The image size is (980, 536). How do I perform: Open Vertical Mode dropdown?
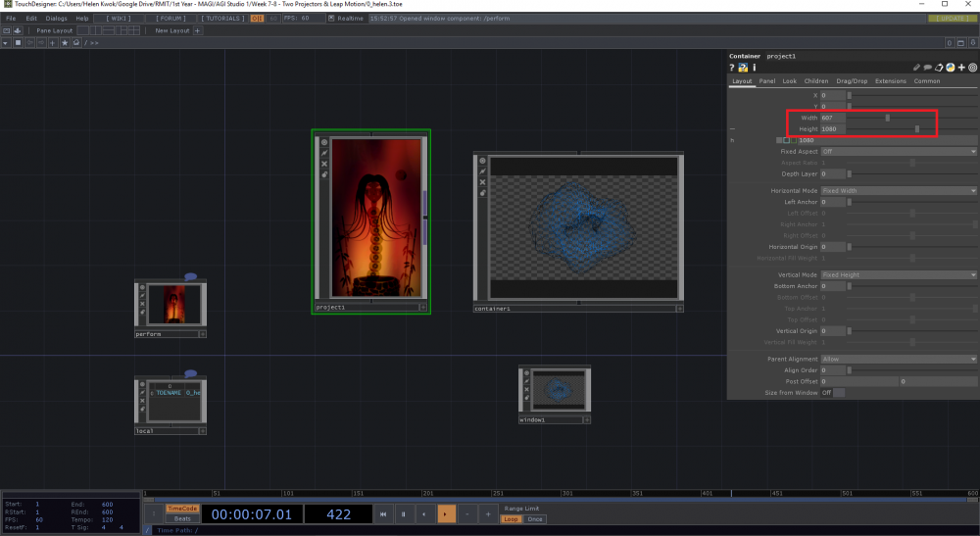[899, 275]
